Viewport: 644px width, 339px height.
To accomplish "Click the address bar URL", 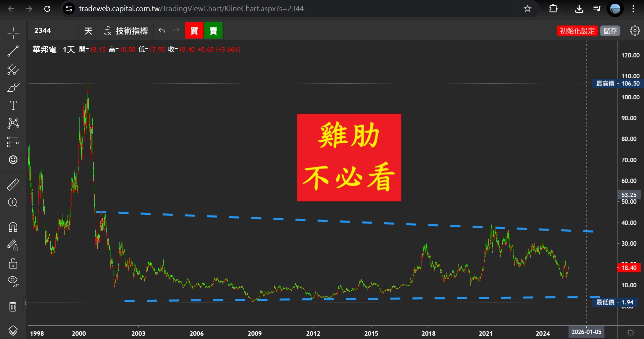I will click(191, 9).
